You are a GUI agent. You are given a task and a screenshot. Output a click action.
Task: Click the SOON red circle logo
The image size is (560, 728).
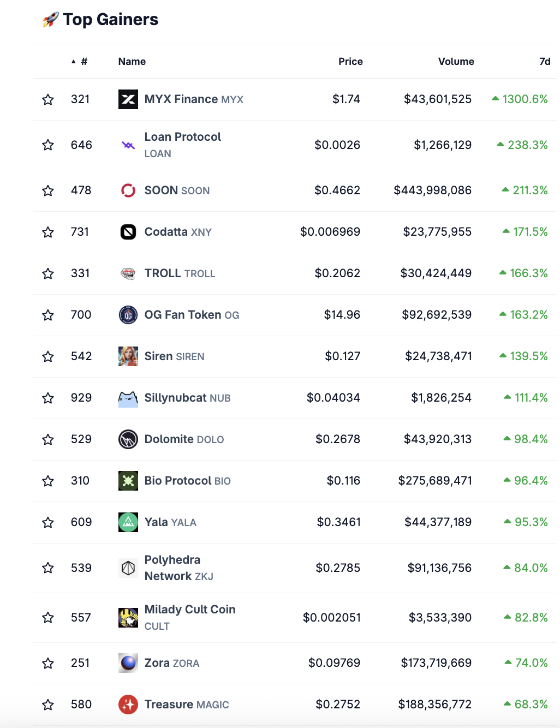(x=128, y=190)
